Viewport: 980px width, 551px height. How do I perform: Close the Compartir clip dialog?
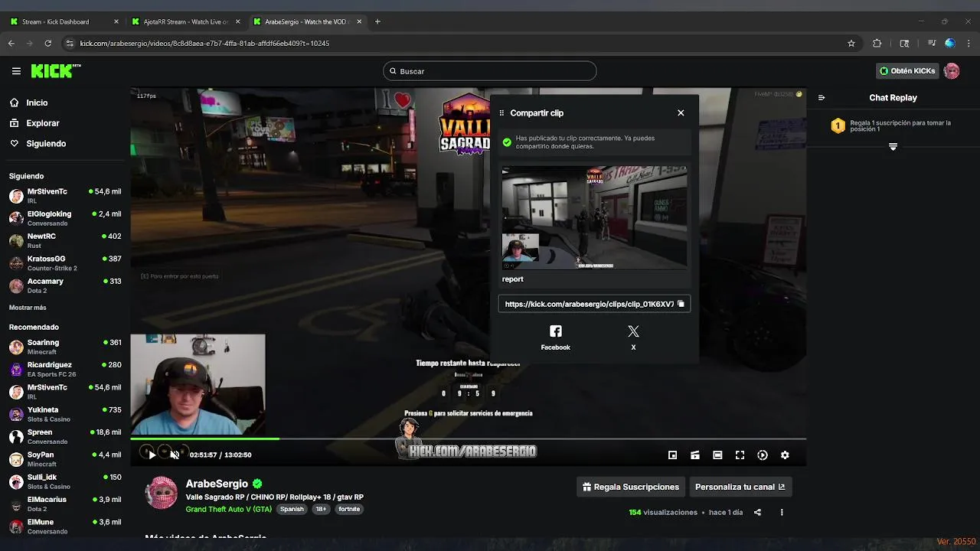click(681, 112)
